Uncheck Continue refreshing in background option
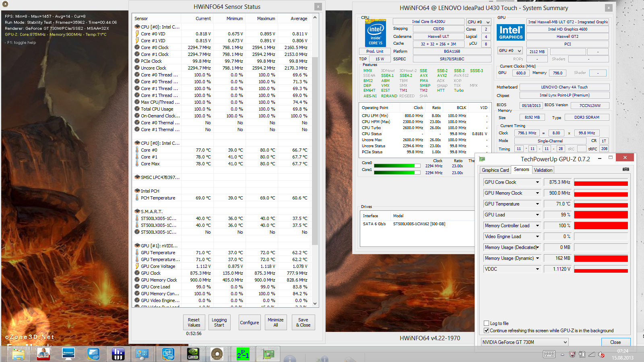Viewport: 644px width, 362px height. (x=487, y=331)
